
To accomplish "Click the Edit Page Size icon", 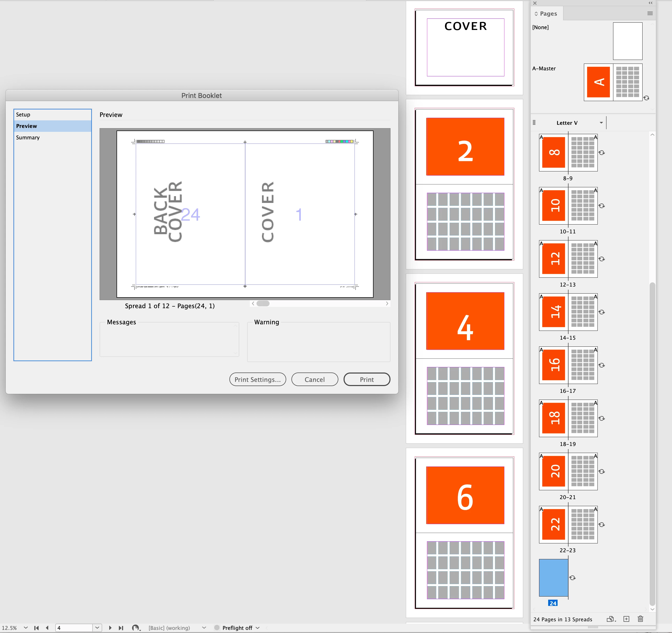I will 610,619.
